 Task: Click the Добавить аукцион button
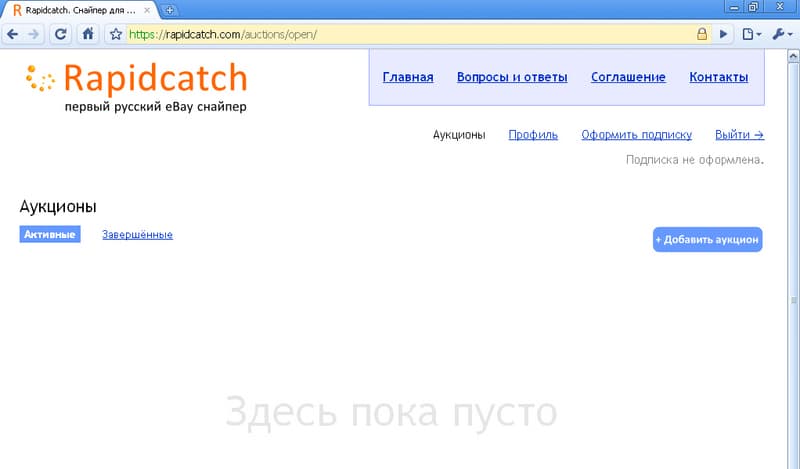[x=708, y=239]
